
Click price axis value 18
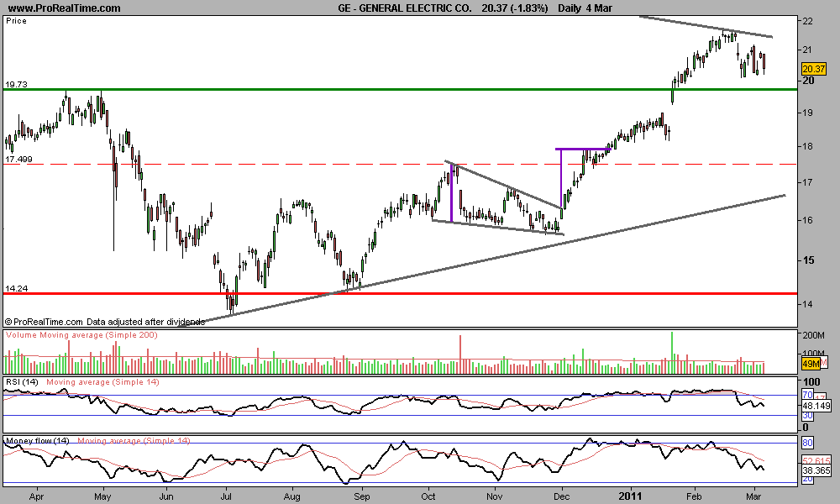click(808, 146)
